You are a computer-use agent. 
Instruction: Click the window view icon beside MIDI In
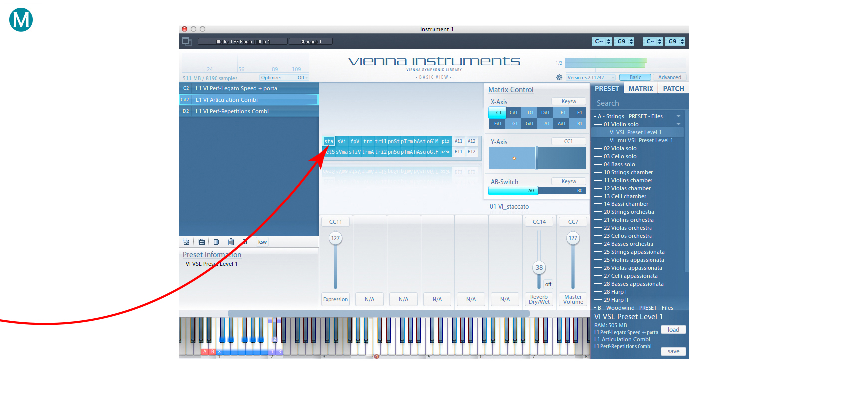point(187,41)
